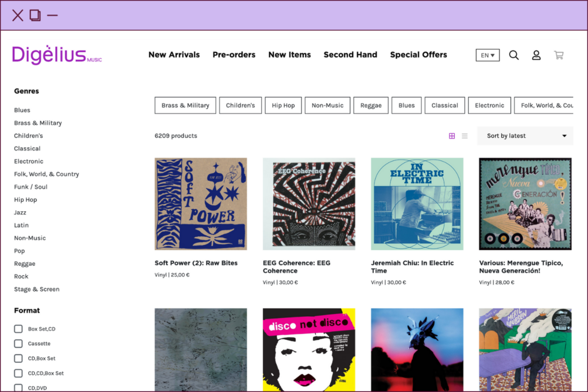This screenshot has height=392, width=588.
Task: Switch to grid view layout
Action: coord(452,136)
